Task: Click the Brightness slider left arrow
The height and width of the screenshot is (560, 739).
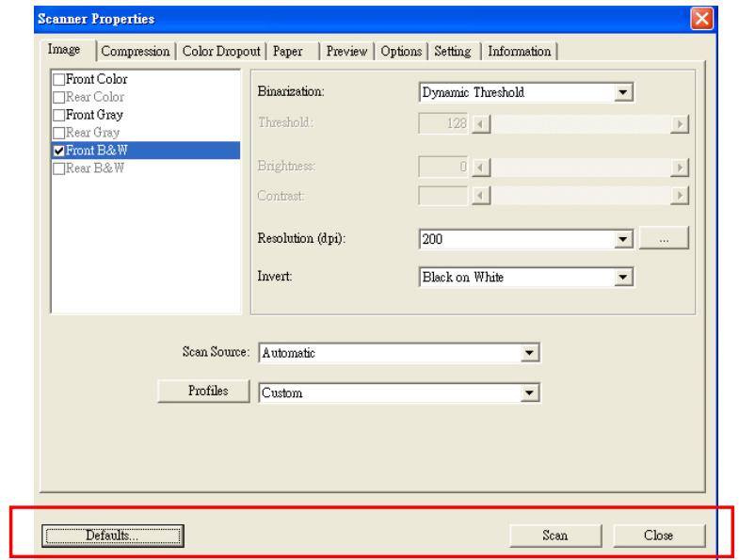Action: coord(481,168)
